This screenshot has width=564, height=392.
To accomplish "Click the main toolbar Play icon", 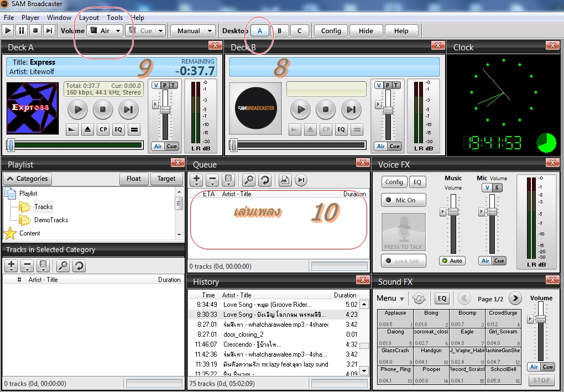I will pos(8,30).
